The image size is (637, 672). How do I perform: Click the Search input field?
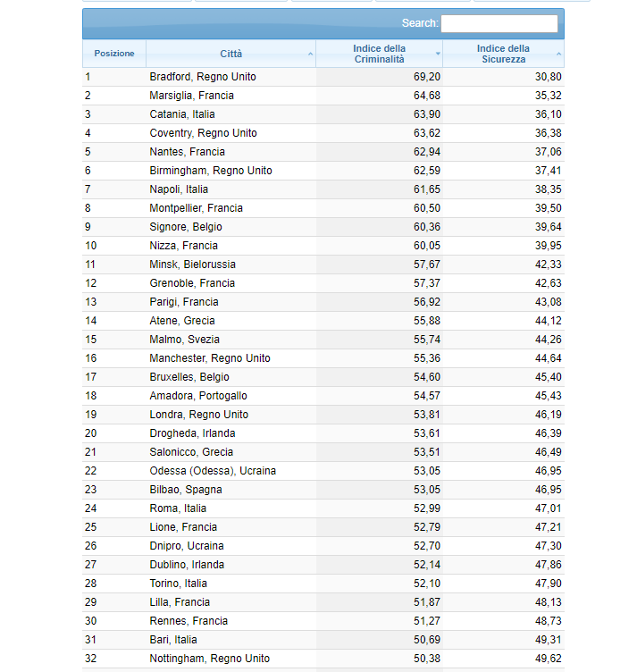coord(499,23)
